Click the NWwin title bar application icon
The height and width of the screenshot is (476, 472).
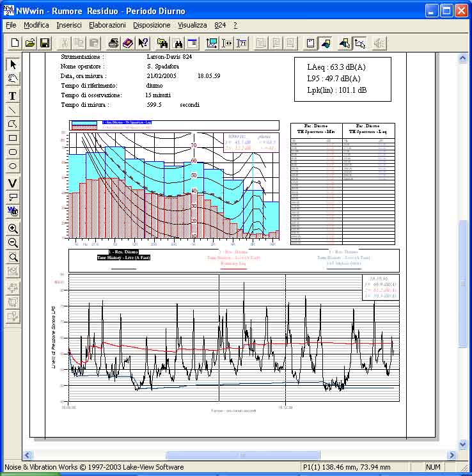[x=8, y=11]
